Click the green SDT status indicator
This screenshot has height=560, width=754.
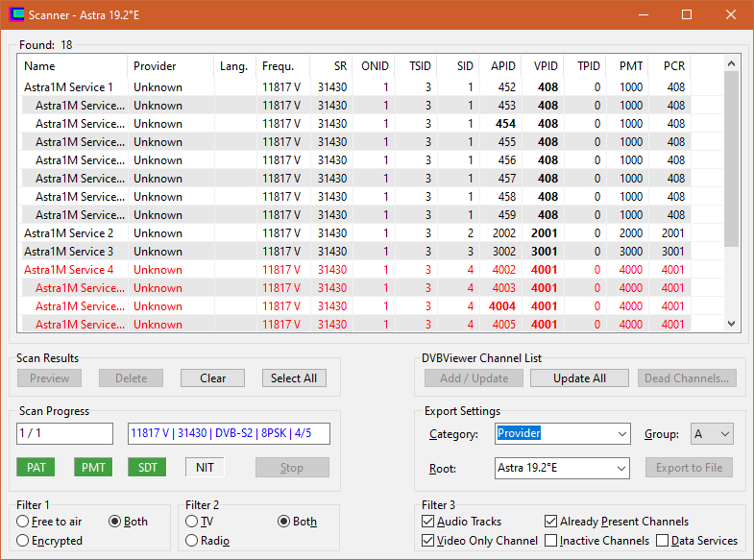[147, 468]
